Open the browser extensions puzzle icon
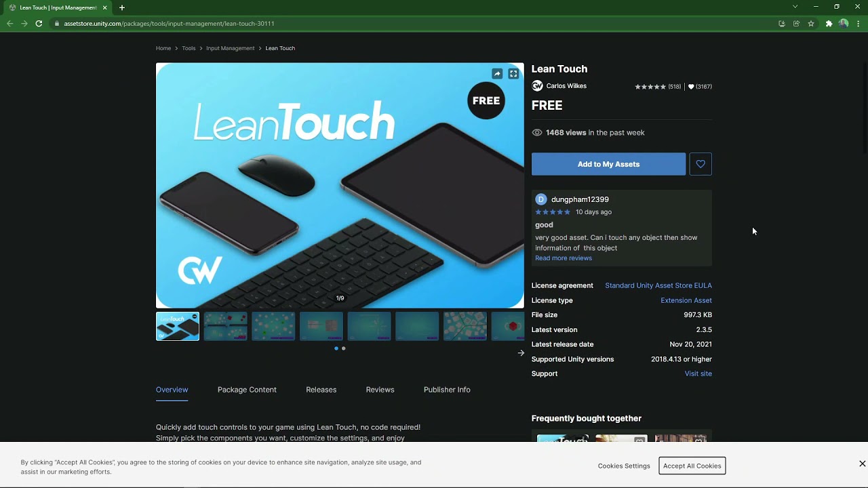The image size is (868, 488). 829,23
